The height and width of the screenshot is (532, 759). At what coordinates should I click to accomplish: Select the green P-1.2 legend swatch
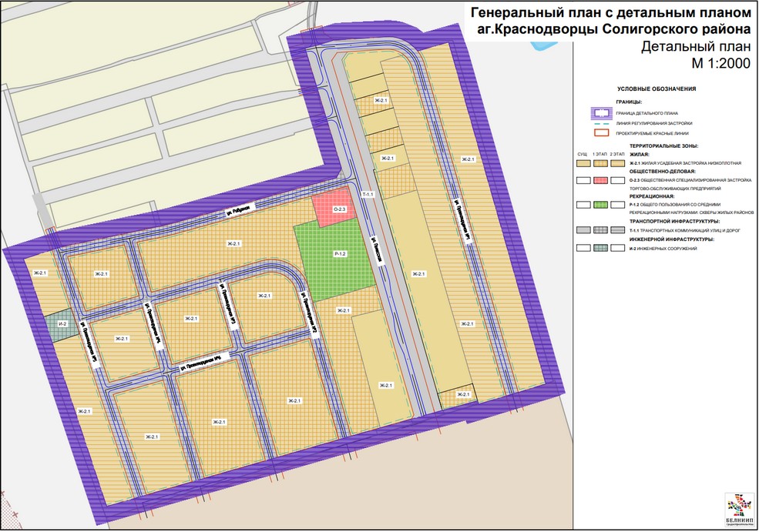tap(600, 206)
